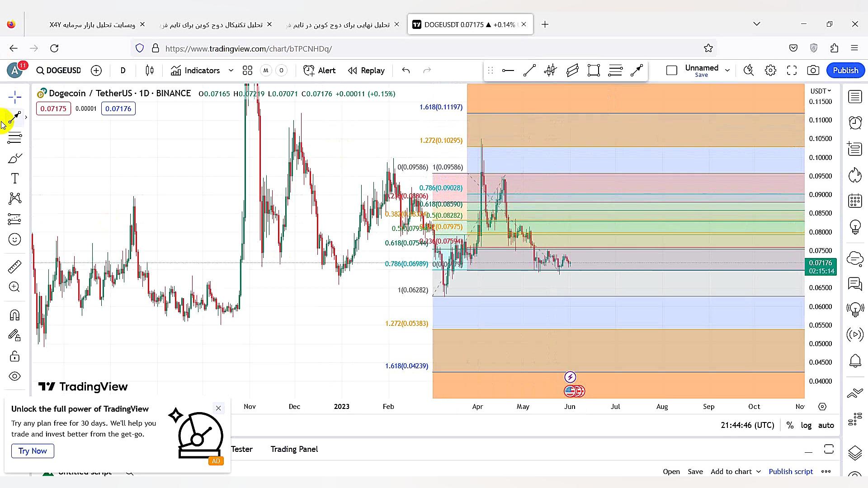Viewport: 868px width, 488px height.
Task: Enter fullscreen mode
Action: point(792,70)
